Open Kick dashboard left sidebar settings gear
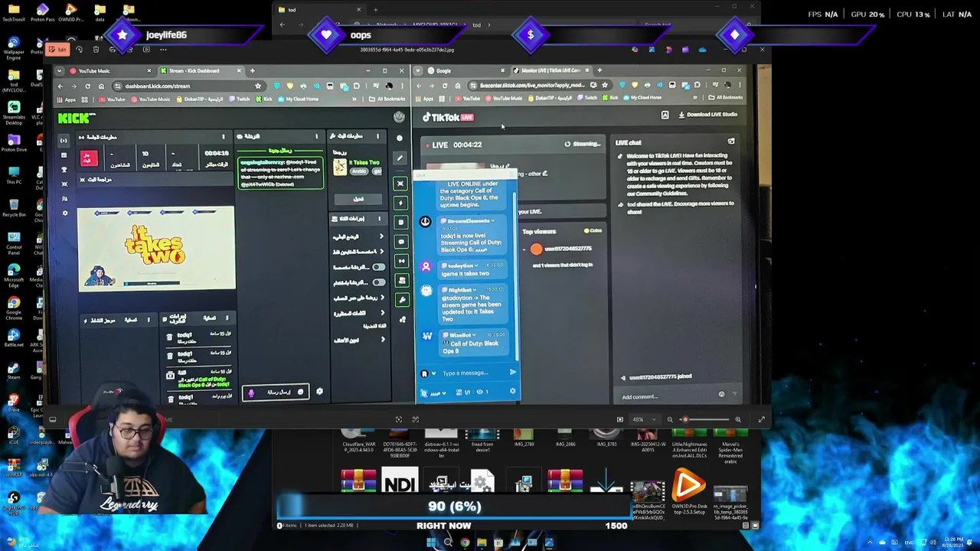This screenshot has width=980, height=551. [64, 213]
